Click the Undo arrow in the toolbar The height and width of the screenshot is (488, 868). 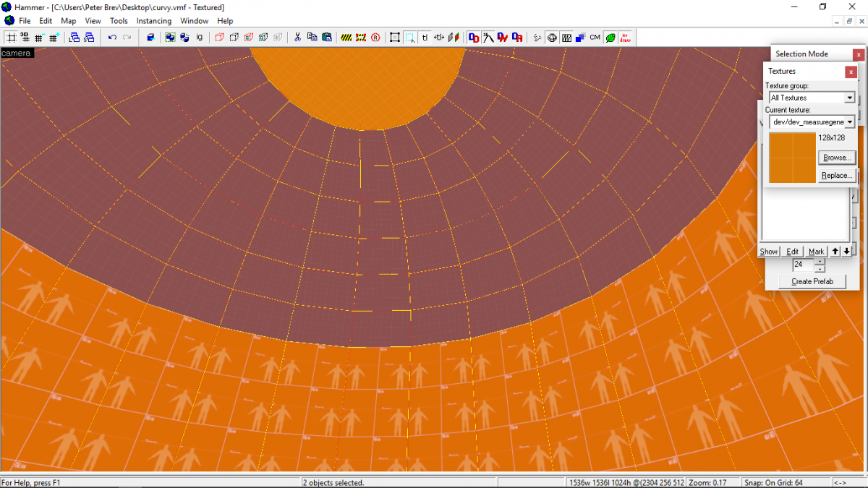click(x=111, y=37)
